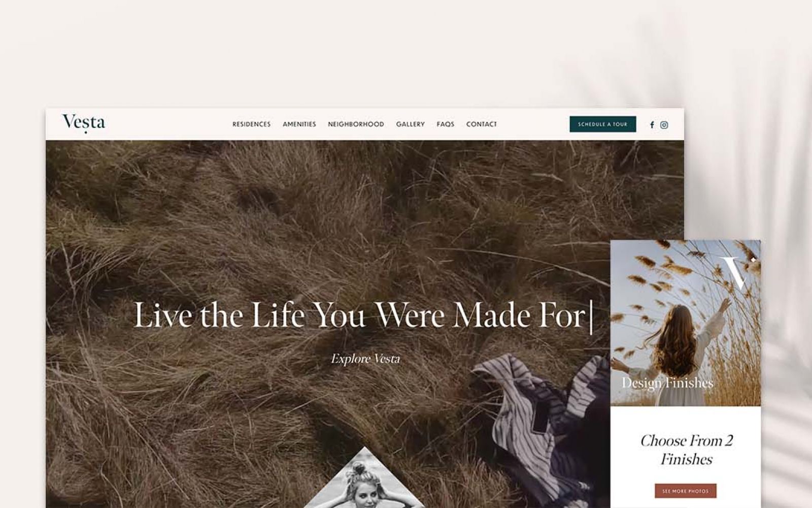Open the Residences menu item
Image resolution: width=812 pixels, height=508 pixels.
tap(251, 124)
